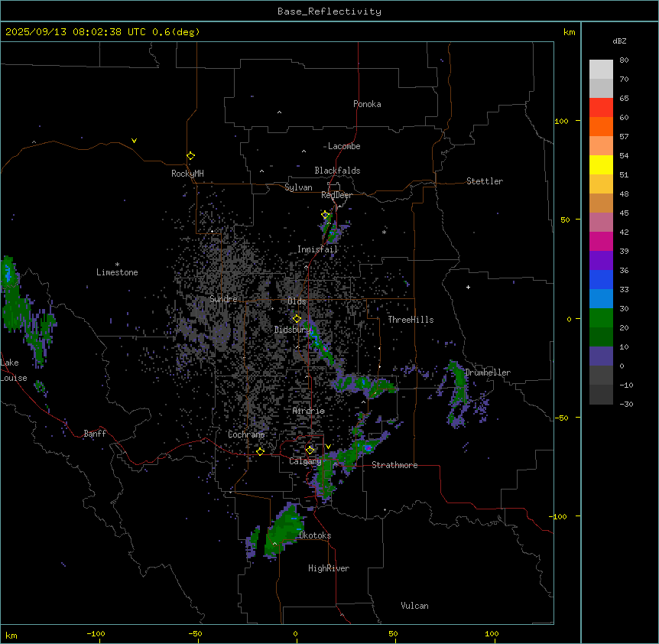Click the yellow 54 dBZ legend swatch
This screenshot has width=659, height=644.
601,164
